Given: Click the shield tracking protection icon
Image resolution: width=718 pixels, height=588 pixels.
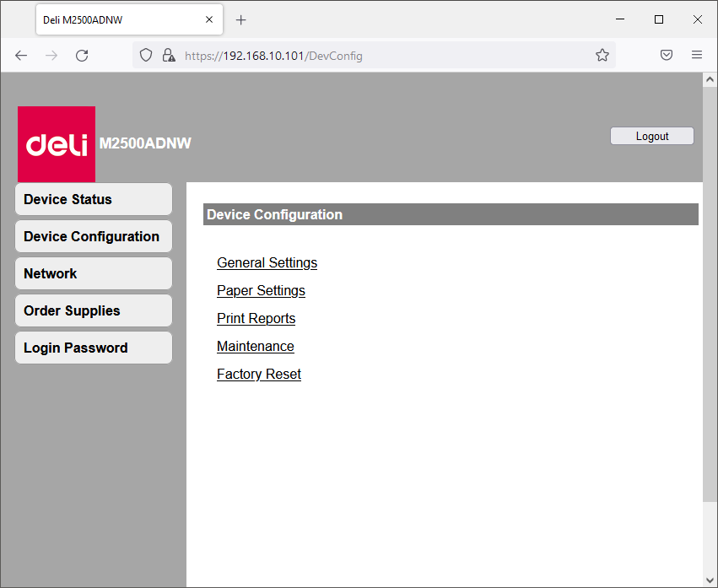Looking at the screenshot, I should point(146,56).
